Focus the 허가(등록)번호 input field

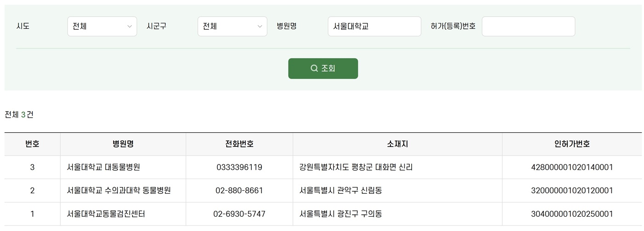(528, 26)
